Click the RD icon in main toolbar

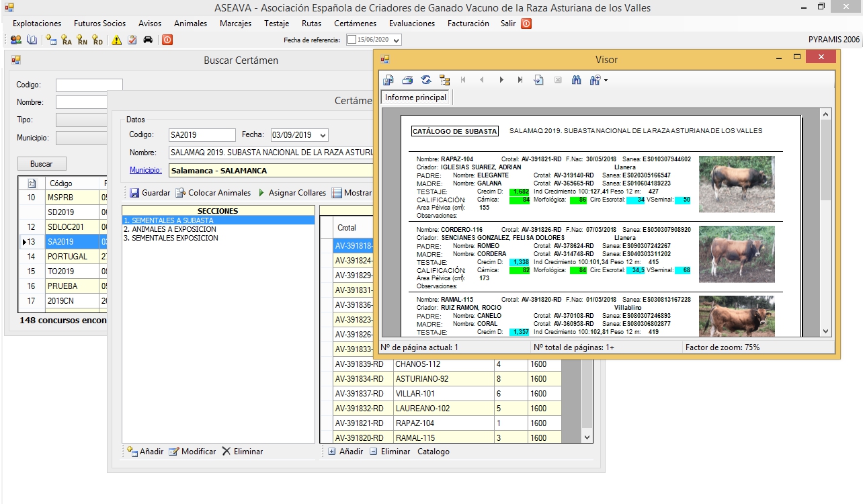point(98,40)
